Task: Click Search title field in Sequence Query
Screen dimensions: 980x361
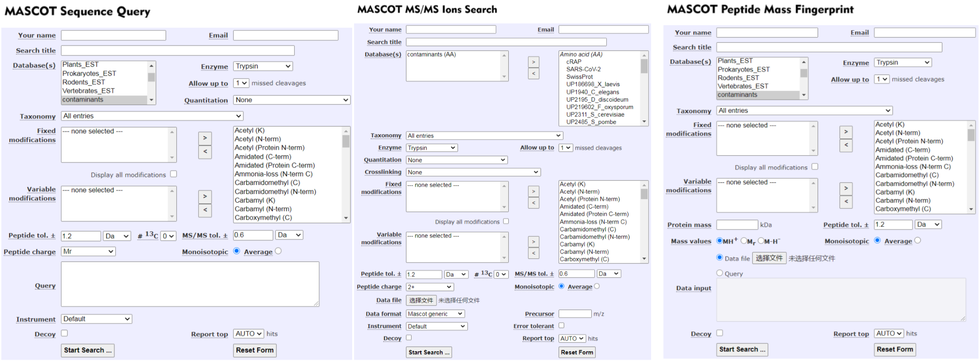Action: point(178,51)
